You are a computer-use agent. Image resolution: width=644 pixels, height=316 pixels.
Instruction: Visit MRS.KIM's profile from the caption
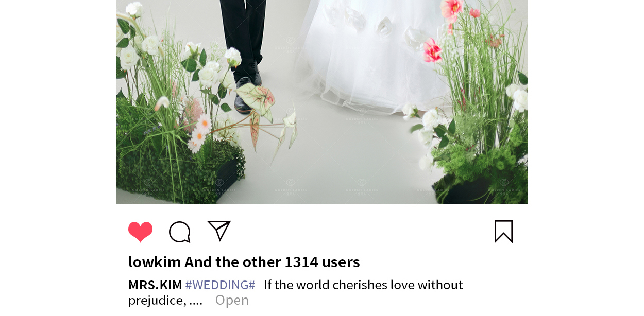[x=155, y=285]
